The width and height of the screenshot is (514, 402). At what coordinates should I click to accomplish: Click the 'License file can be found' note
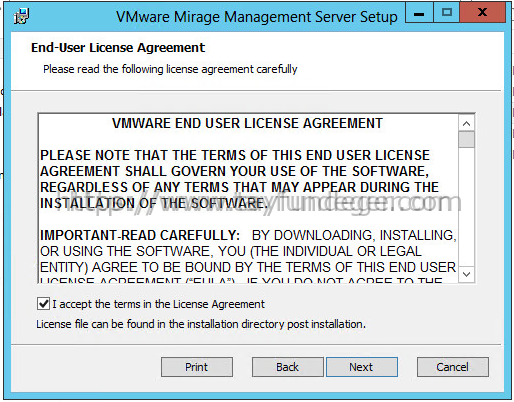click(201, 324)
